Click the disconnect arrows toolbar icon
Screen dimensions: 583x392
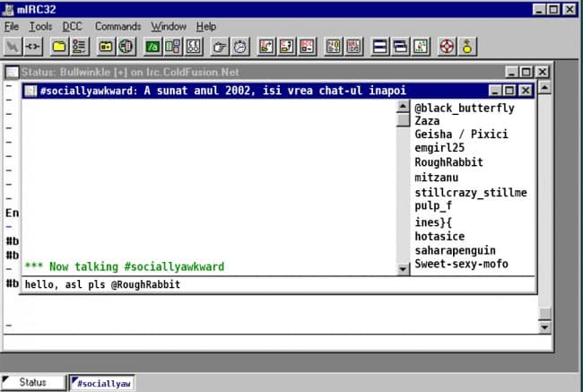pyautogui.click(x=32, y=47)
